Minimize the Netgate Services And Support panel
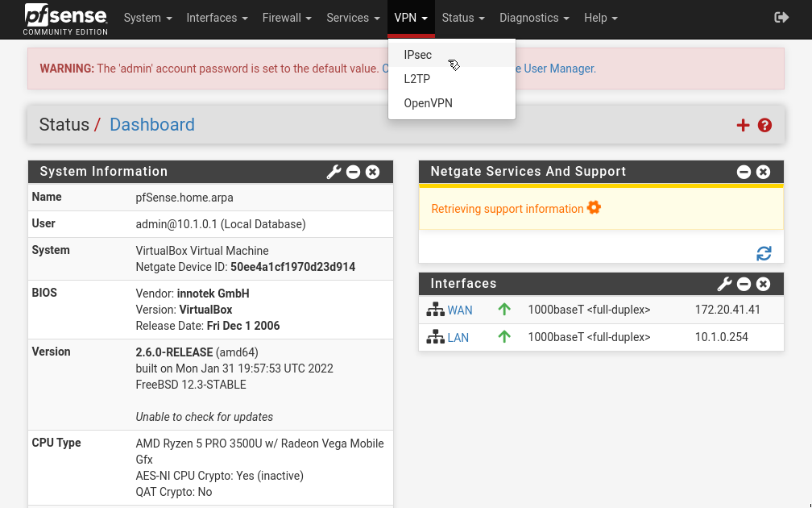The image size is (812, 508). (x=744, y=172)
